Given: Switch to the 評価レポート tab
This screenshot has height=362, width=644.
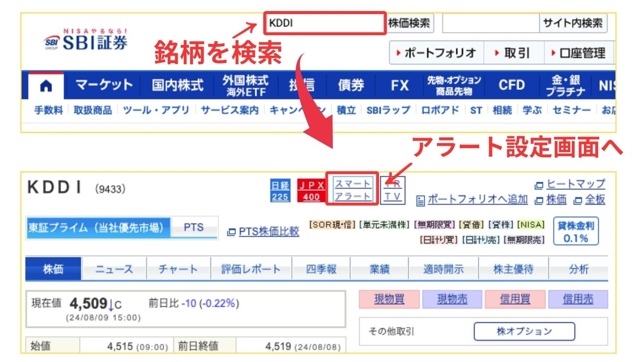Looking at the screenshot, I should click(251, 269).
